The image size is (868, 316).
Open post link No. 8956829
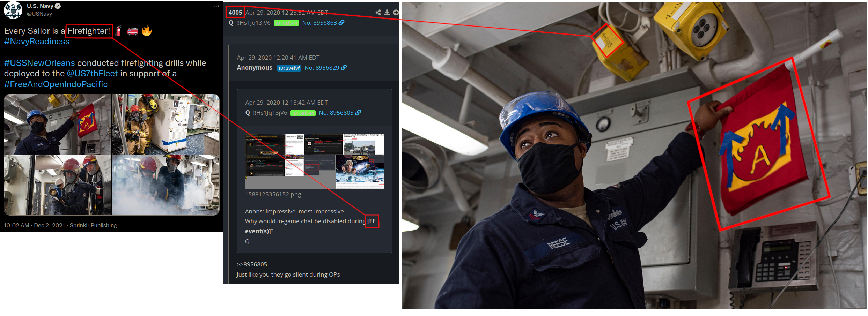(x=322, y=68)
